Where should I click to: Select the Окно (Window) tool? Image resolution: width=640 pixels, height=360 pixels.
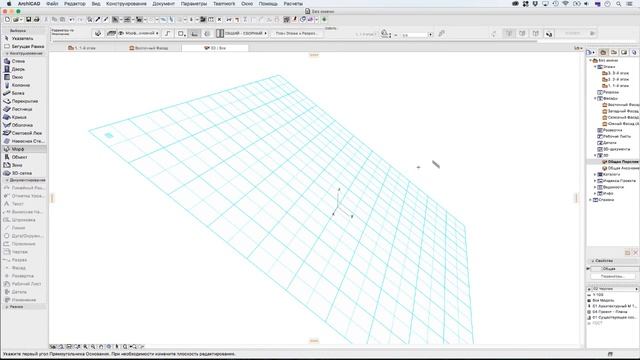point(17,77)
